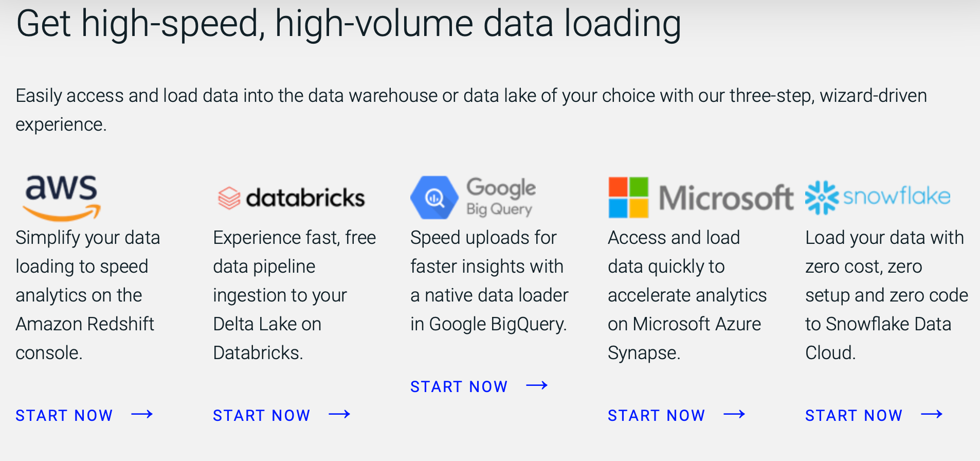Click the AWS logo

[x=62, y=198]
